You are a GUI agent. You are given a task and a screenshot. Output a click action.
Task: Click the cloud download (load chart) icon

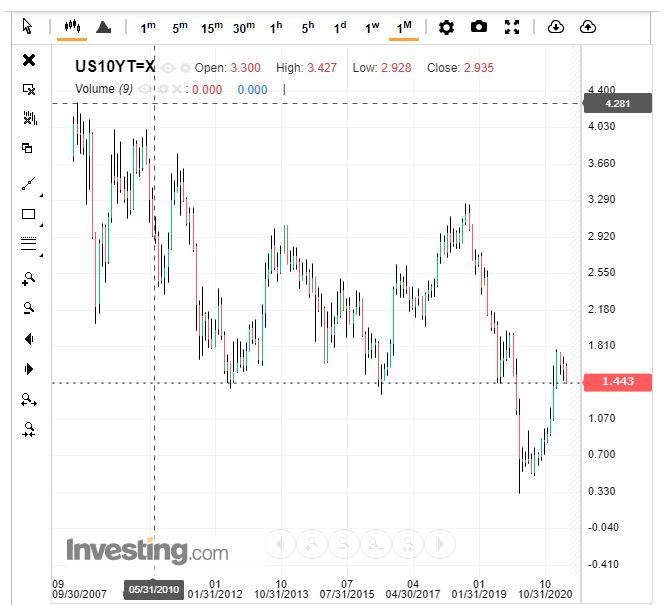[x=557, y=27]
